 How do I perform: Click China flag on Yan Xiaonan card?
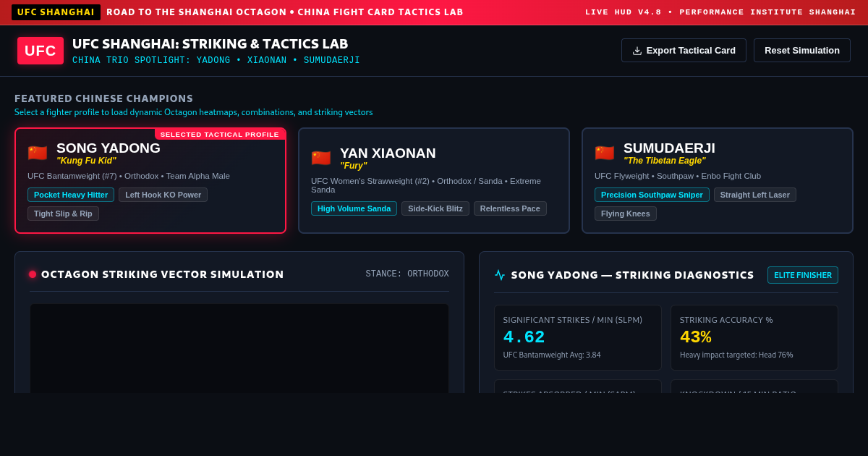321,158
